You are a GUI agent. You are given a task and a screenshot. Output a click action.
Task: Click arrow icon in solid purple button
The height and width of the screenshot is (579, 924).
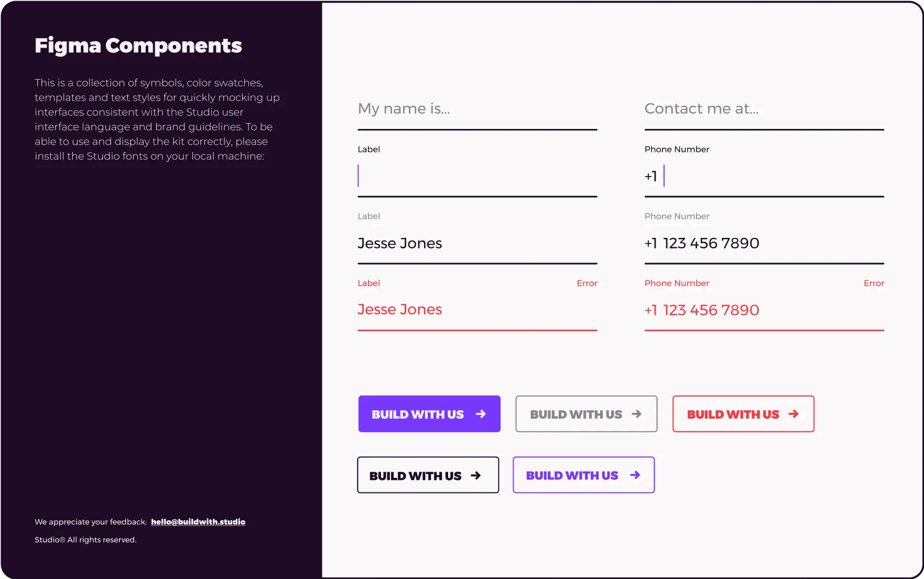(481, 414)
